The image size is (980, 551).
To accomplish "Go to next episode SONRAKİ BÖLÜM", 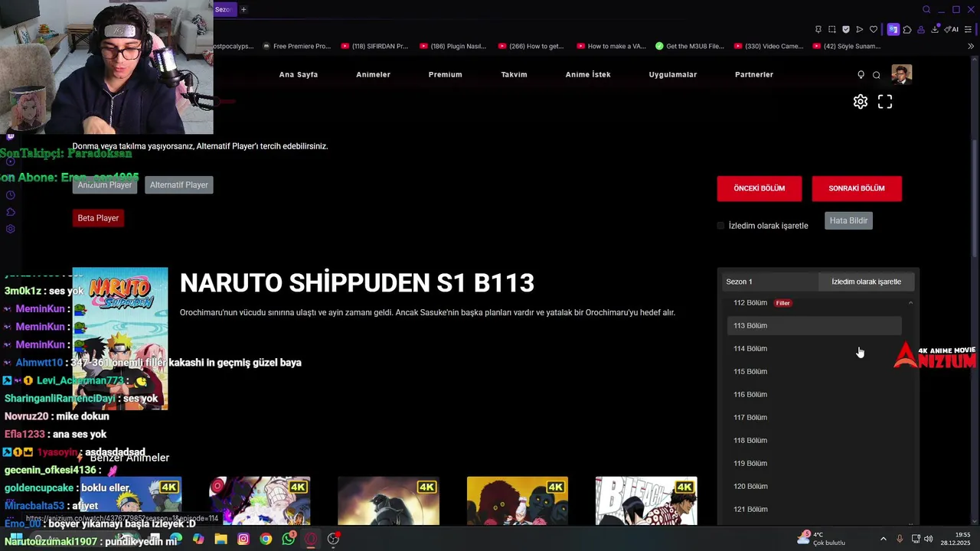I will pyautogui.click(x=857, y=188).
